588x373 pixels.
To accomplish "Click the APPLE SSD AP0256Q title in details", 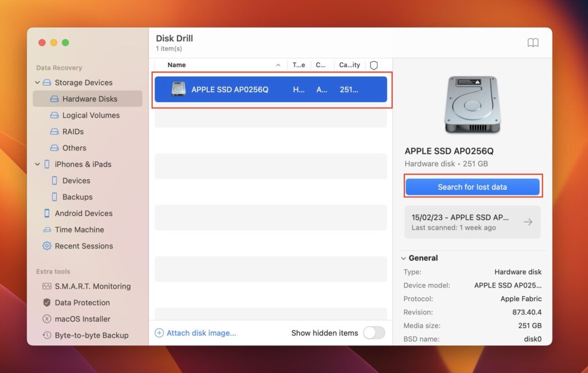I will (449, 151).
